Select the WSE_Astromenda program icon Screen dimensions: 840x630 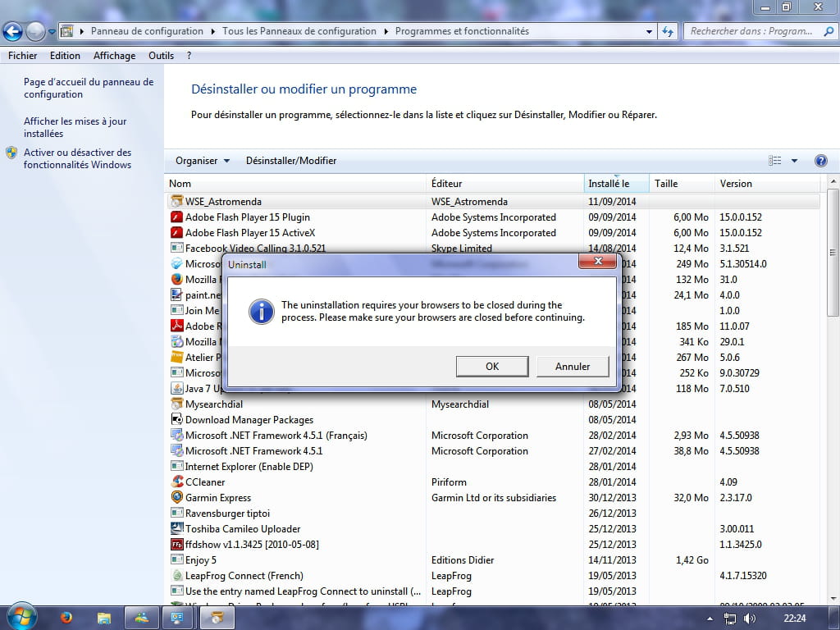[x=176, y=202]
